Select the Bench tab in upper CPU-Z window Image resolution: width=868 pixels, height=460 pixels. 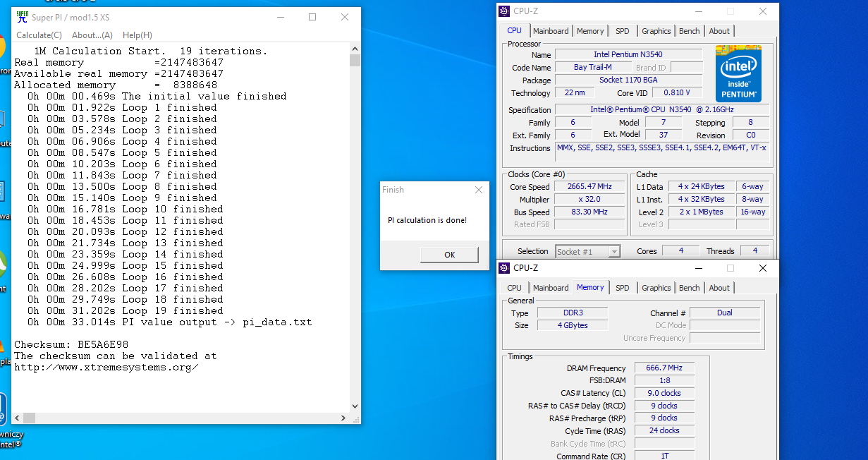(690, 31)
